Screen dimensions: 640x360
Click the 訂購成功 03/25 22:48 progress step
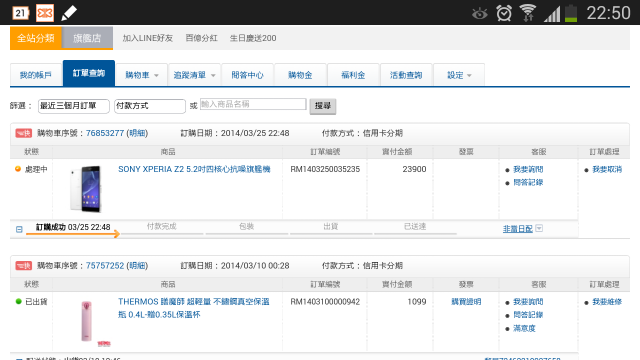point(73,227)
